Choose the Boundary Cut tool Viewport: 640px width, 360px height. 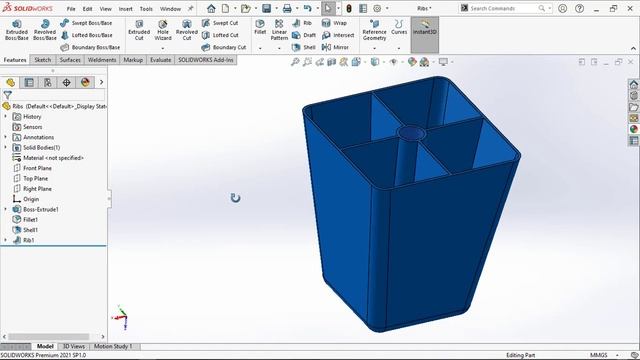click(224, 47)
